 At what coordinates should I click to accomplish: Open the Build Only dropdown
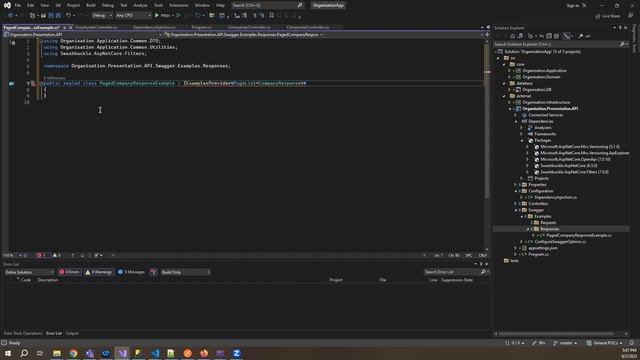pyautogui.click(x=185, y=272)
